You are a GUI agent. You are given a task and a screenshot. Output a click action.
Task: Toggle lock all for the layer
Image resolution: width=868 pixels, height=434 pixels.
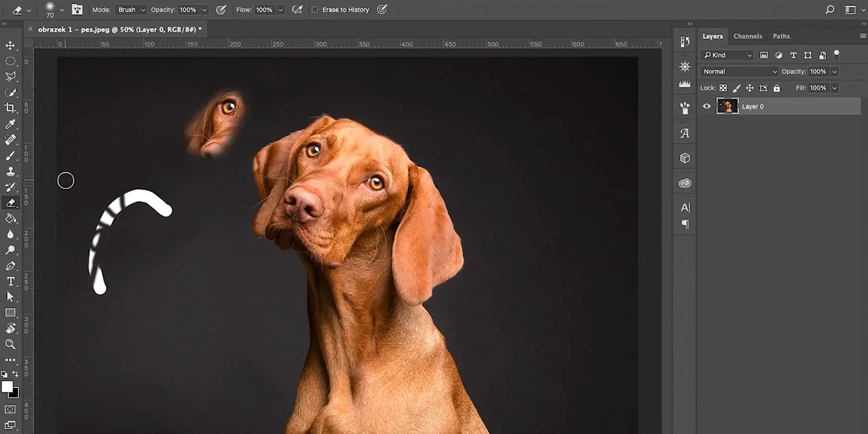[x=777, y=88]
